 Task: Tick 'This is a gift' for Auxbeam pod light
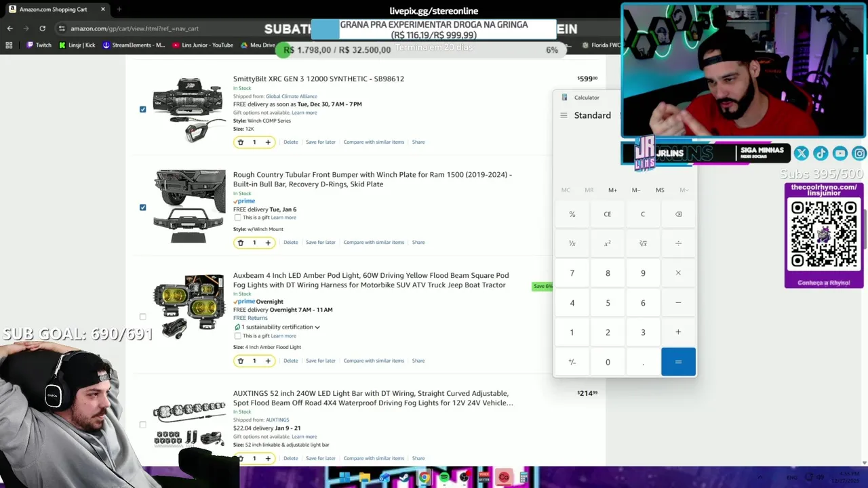(237, 335)
